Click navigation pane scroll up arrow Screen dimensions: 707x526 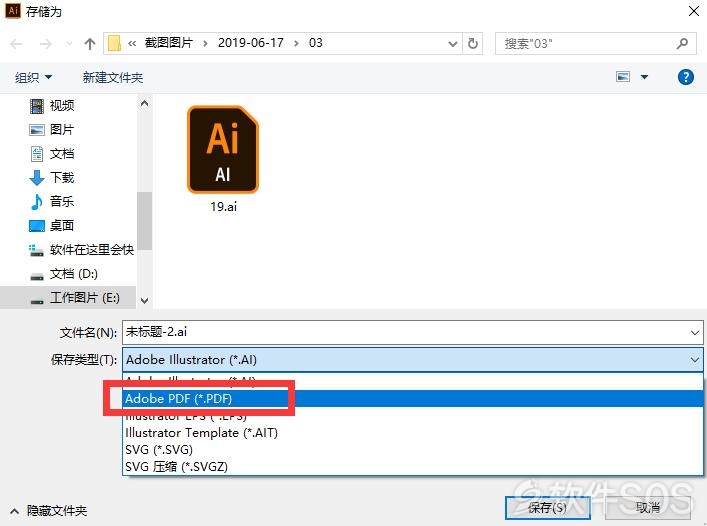(x=144, y=103)
